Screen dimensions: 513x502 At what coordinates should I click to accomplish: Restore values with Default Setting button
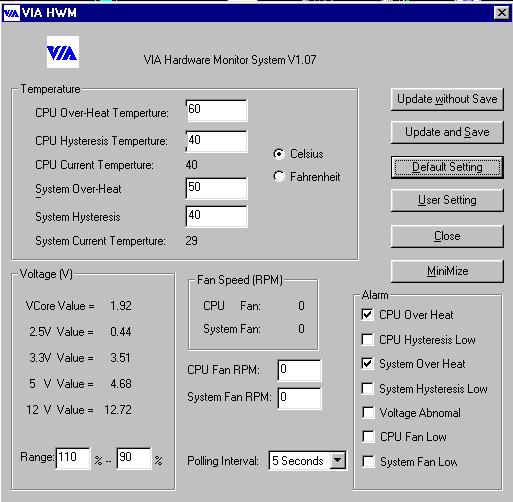tap(447, 167)
